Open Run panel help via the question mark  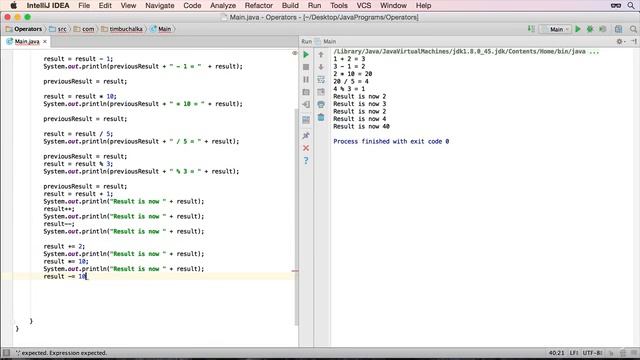coord(306,160)
